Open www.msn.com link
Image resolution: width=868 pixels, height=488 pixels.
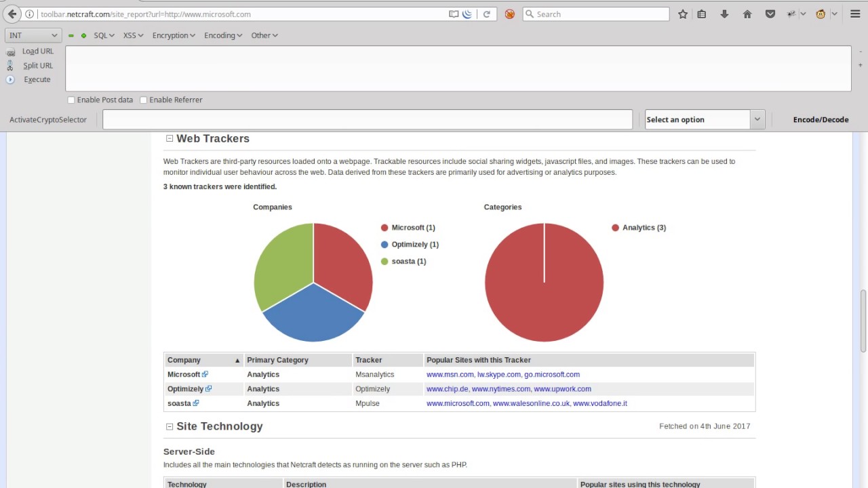[450, 374]
